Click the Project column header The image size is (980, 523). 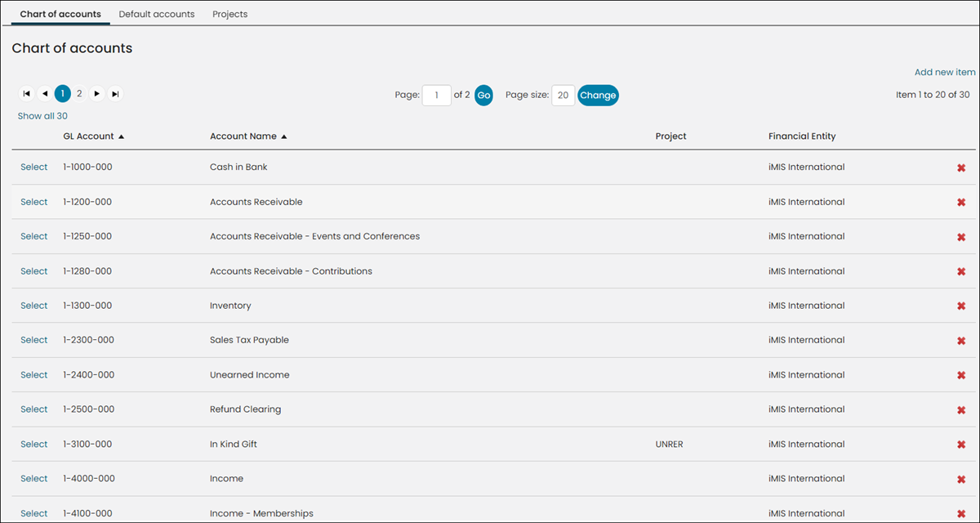point(670,136)
